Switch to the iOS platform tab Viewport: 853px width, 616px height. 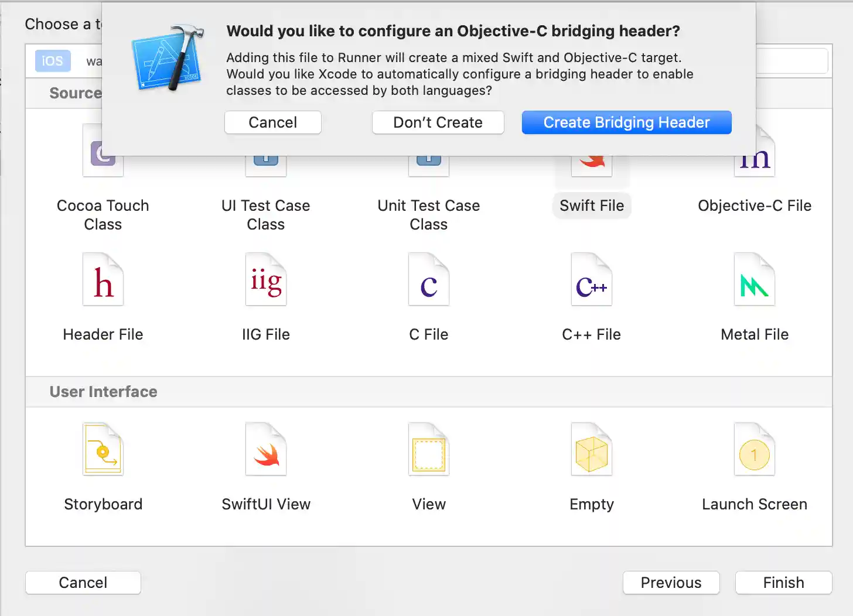(53, 61)
